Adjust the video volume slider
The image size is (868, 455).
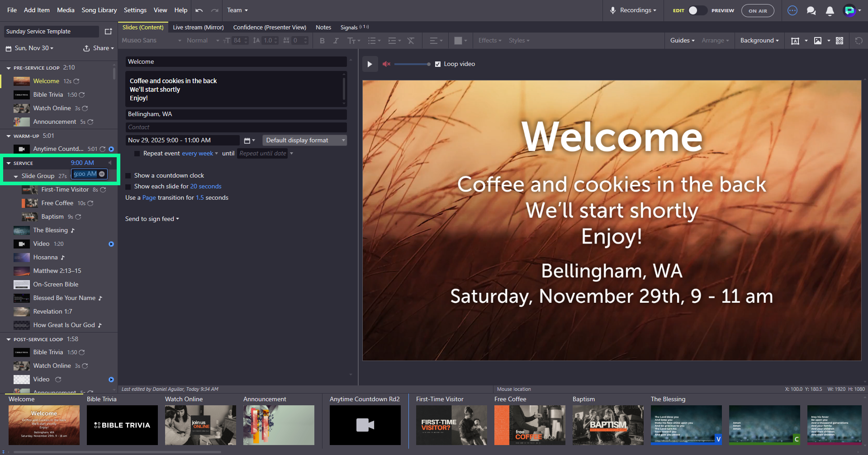(412, 64)
